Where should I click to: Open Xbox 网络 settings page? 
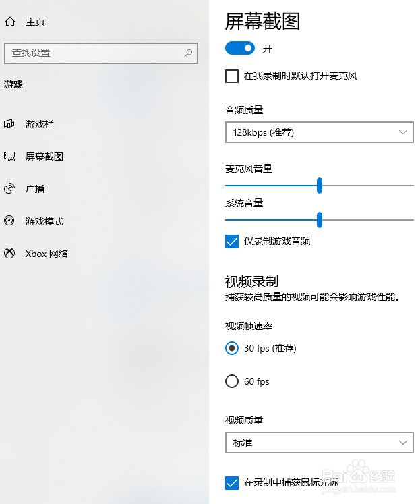pos(47,254)
